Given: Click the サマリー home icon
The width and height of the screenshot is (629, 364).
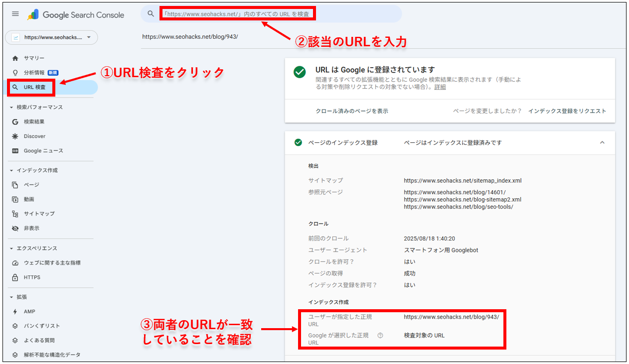Looking at the screenshot, I should click(15, 58).
